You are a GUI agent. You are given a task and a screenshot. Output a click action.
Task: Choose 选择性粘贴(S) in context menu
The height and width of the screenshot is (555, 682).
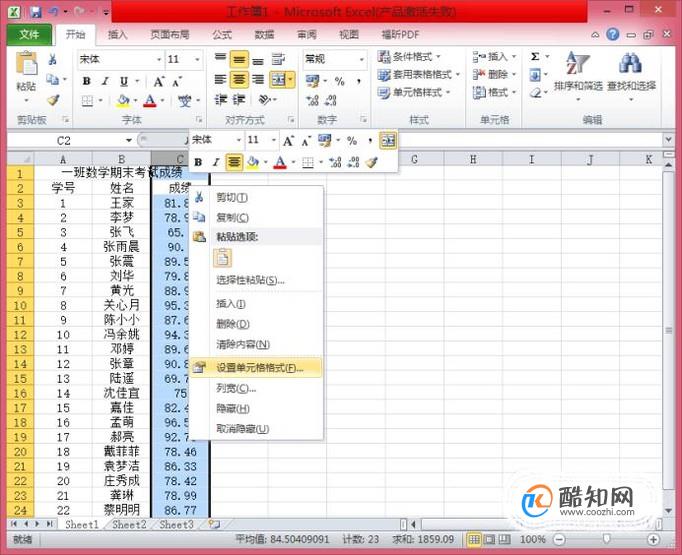(x=257, y=280)
